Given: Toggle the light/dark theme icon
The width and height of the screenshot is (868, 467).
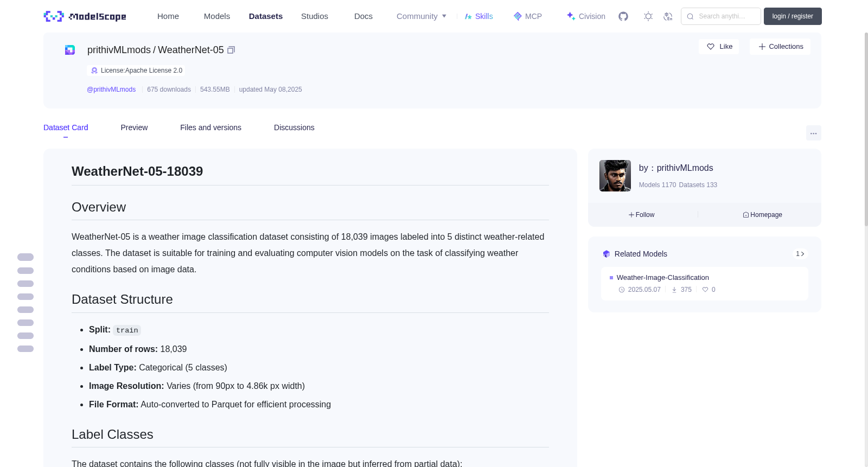Looking at the screenshot, I should 648,16.
